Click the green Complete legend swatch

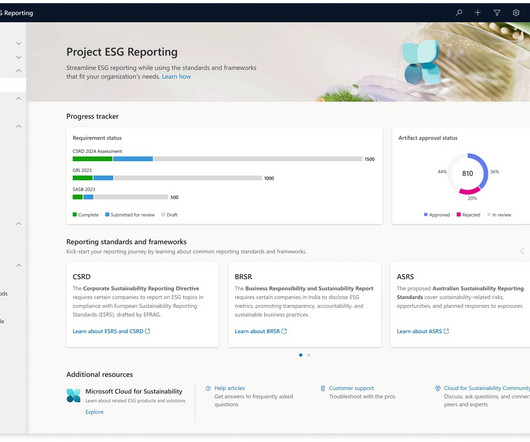(x=75, y=215)
